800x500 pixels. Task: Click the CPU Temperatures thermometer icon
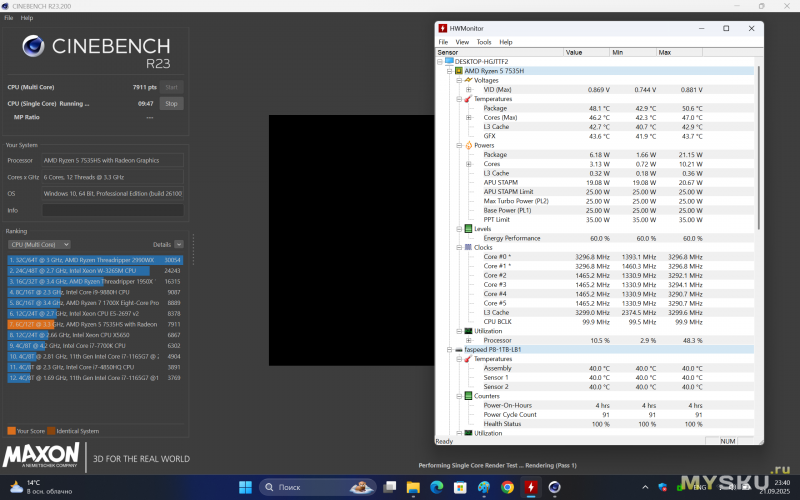click(468, 99)
